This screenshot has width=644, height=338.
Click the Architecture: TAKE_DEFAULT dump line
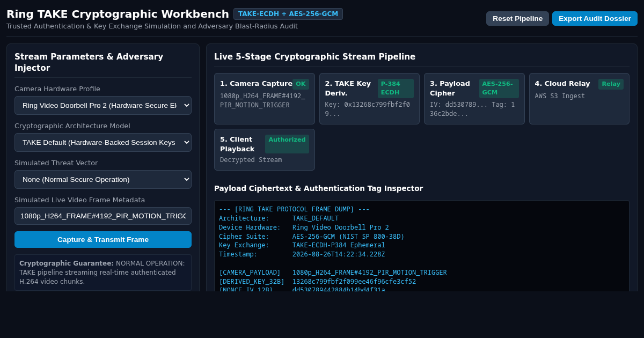[x=279, y=218]
